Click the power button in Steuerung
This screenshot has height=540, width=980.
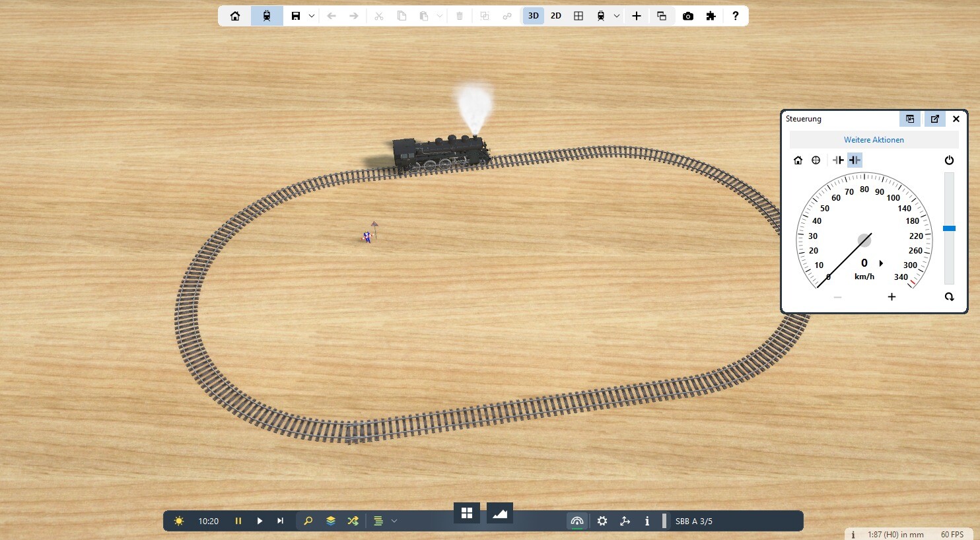[x=950, y=160]
